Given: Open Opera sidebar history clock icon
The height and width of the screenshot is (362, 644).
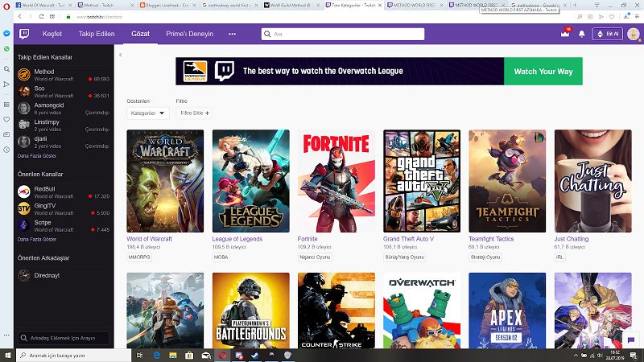Looking at the screenshot, I should pyautogui.click(x=6, y=150).
